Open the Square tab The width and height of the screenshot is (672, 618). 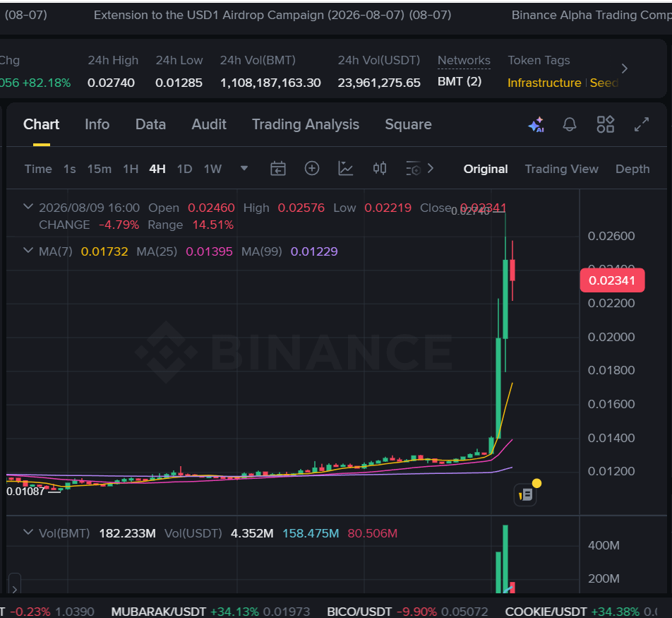[409, 124]
